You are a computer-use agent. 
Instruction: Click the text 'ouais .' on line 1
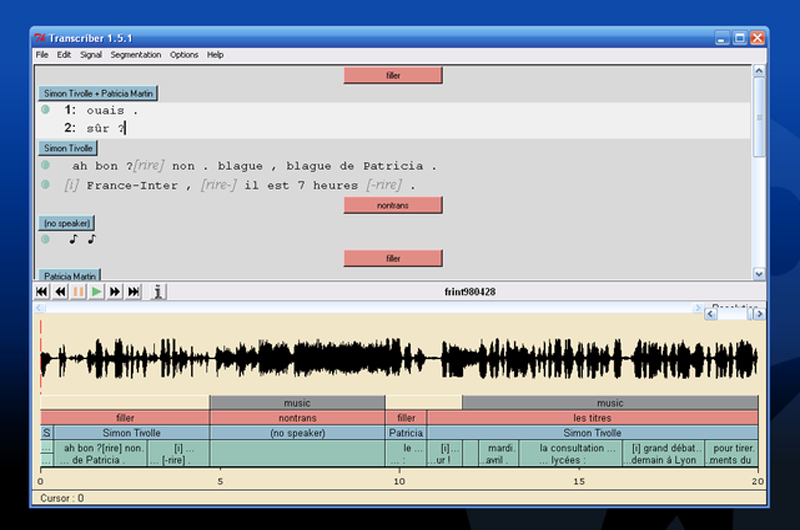[x=112, y=110]
